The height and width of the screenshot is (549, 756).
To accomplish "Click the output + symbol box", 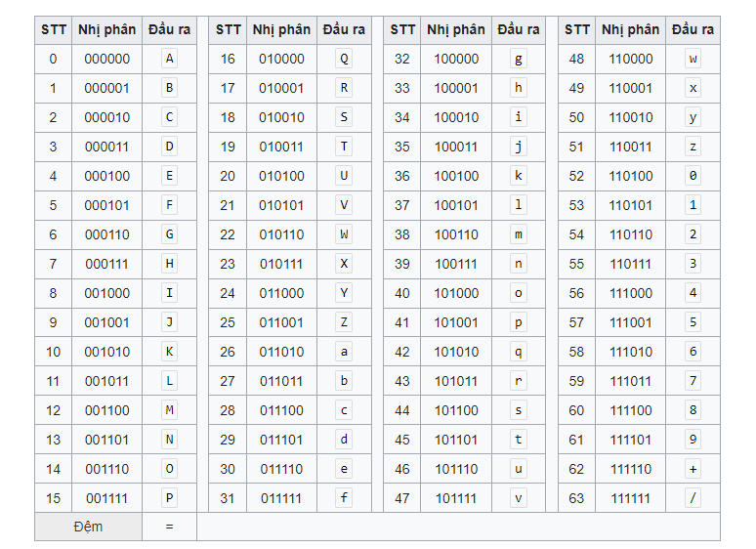I will tap(693, 469).
